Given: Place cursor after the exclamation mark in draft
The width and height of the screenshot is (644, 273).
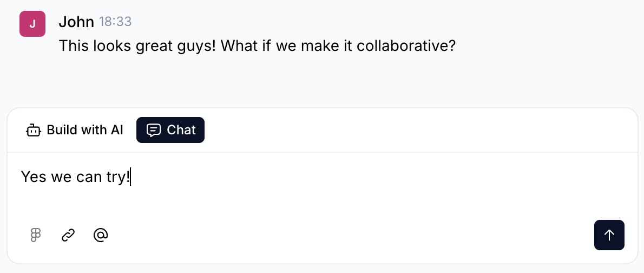Looking at the screenshot, I should pyautogui.click(x=131, y=177).
